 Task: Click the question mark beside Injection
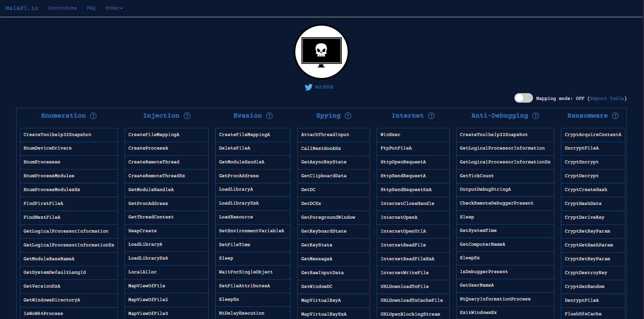coord(187,116)
